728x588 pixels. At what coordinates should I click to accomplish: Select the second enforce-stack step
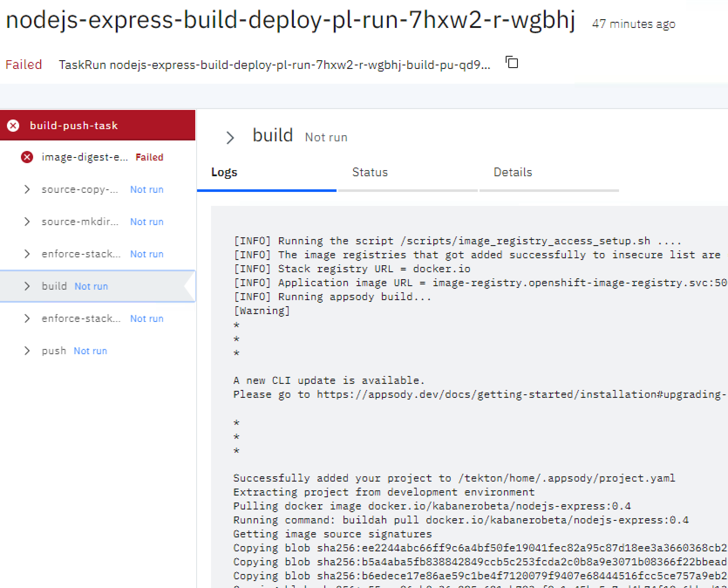click(81, 318)
